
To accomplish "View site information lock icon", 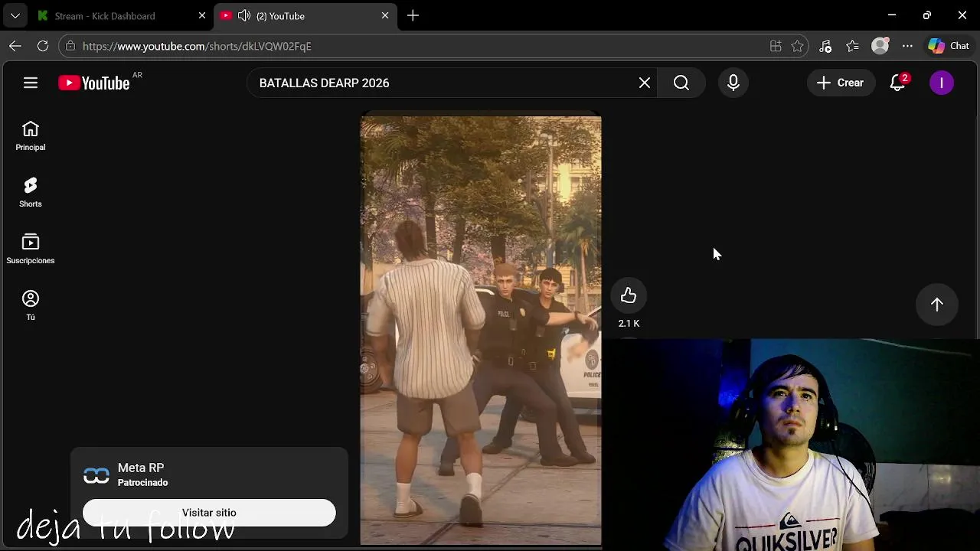I will pos(70,46).
